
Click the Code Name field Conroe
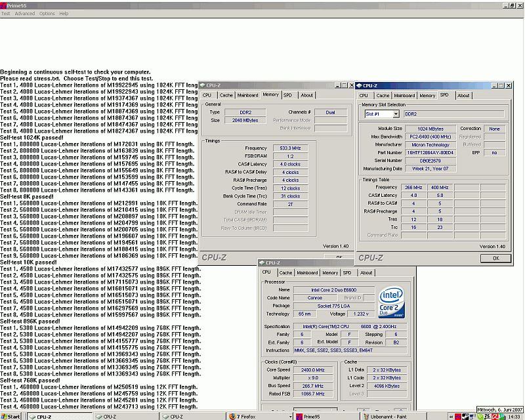click(315, 298)
